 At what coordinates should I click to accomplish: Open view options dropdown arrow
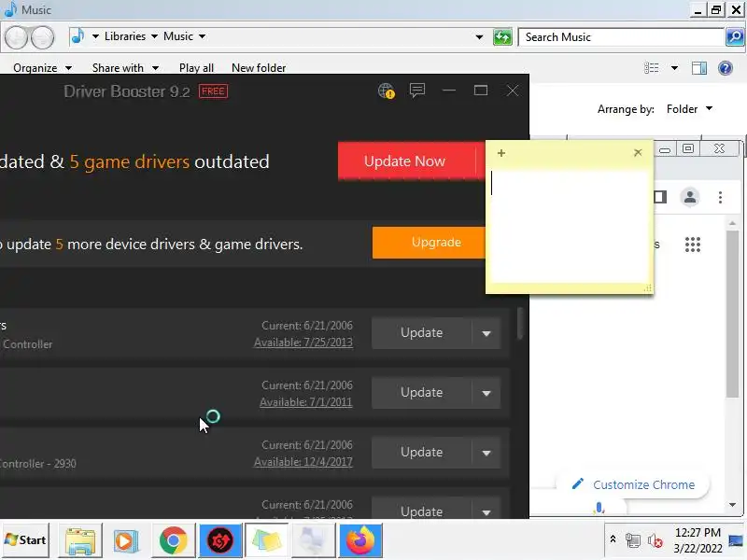click(x=674, y=68)
